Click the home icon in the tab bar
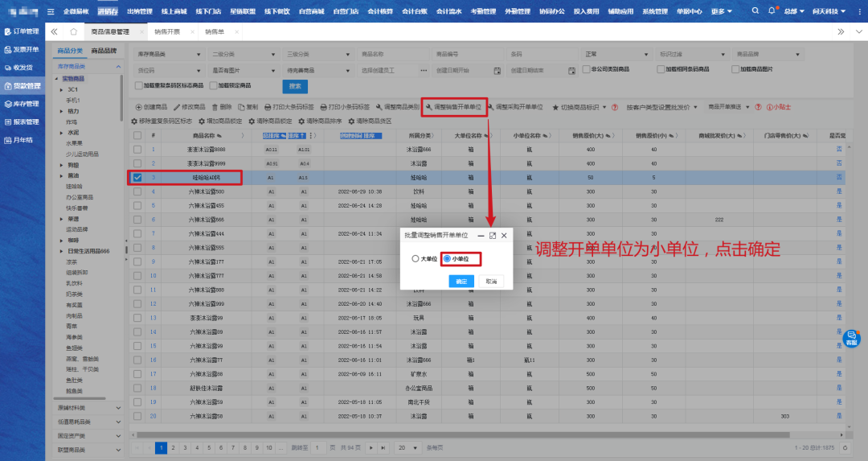The height and width of the screenshot is (461, 868). [x=74, y=31]
